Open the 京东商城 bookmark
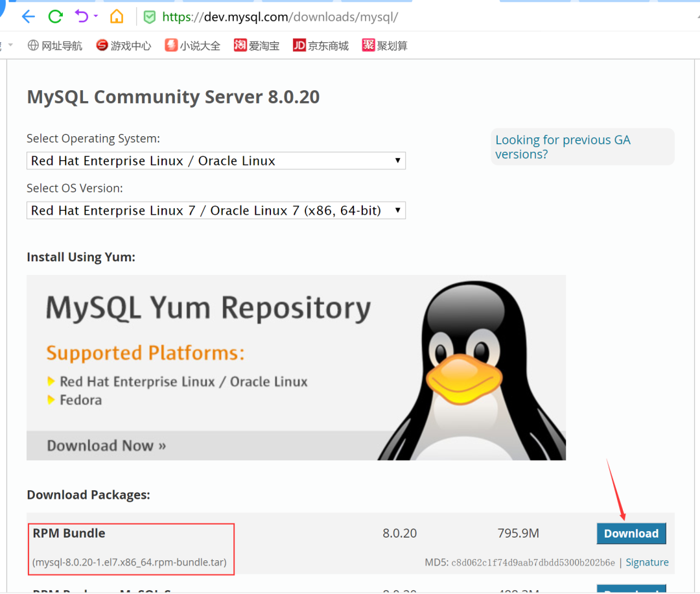Screen dimensions: 700x594 (321, 45)
